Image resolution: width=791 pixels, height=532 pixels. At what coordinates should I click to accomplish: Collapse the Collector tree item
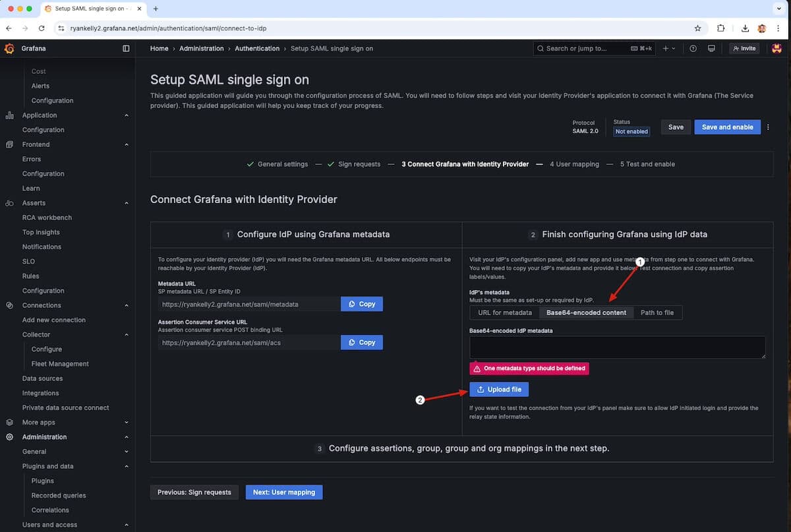click(126, 334)
